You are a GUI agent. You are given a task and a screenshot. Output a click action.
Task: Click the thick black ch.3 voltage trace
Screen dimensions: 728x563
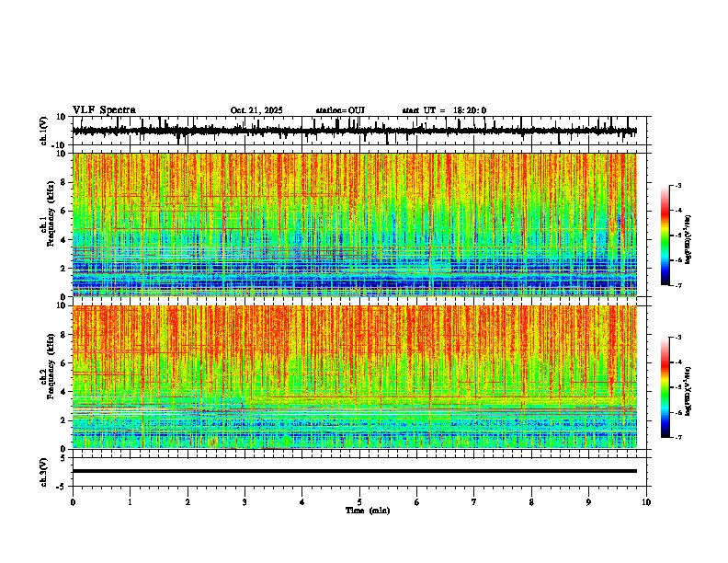354,471
